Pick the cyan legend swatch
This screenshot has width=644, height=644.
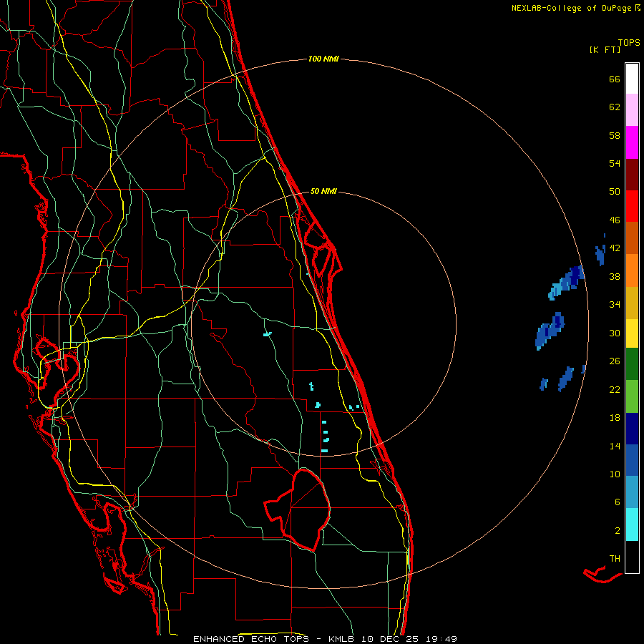[632, 525]
